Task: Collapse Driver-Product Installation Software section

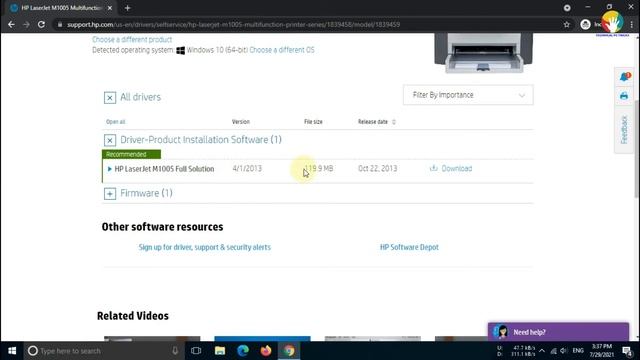Action: [110, 140]
